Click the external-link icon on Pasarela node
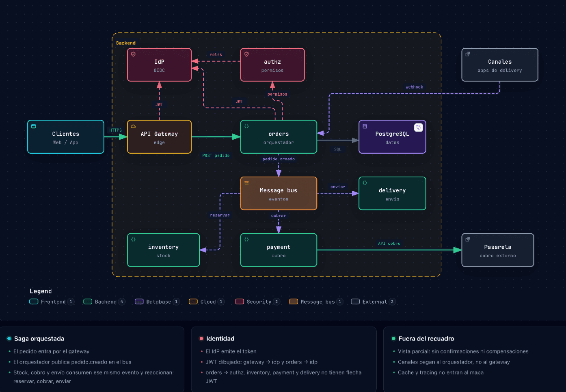 (x=468, y=239)
